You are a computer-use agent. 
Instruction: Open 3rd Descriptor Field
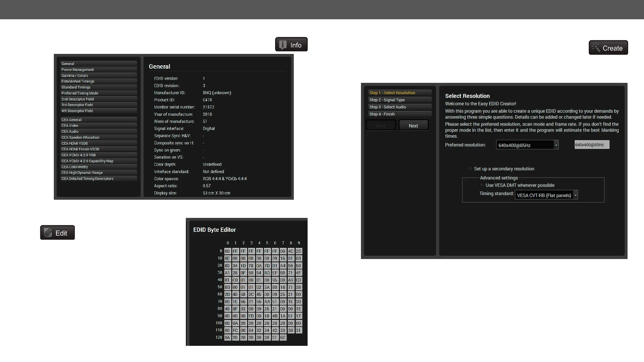99,105
